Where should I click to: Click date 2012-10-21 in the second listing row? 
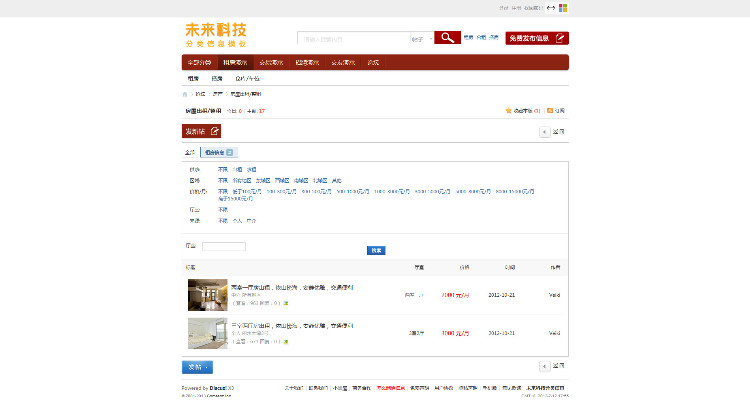click(501, 333)
